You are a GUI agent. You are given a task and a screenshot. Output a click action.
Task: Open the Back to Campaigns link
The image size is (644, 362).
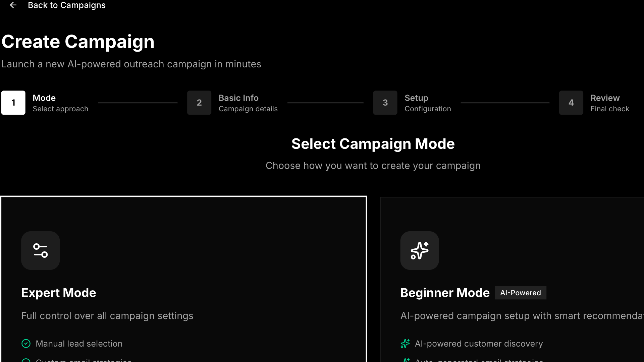pos(66,5)
